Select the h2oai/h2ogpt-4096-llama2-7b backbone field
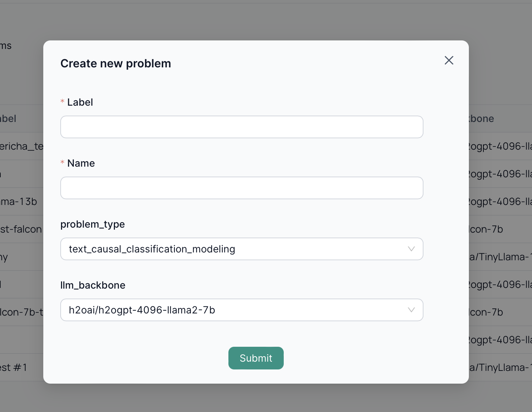This screenshot has height=412, width=532. pyautogui.click(x=242, y=310)
